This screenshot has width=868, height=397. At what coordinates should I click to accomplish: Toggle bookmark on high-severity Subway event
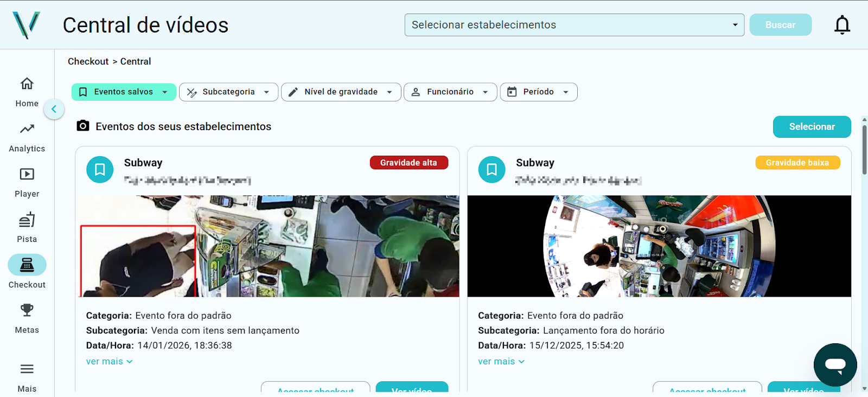coord(100,170)
